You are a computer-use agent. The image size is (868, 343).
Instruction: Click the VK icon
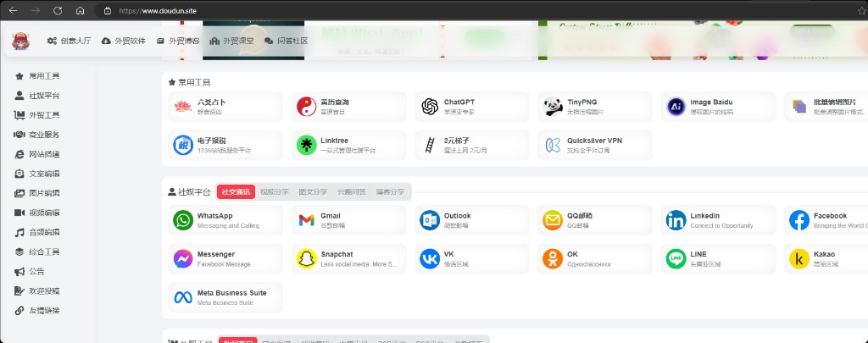tap(430, 259)
